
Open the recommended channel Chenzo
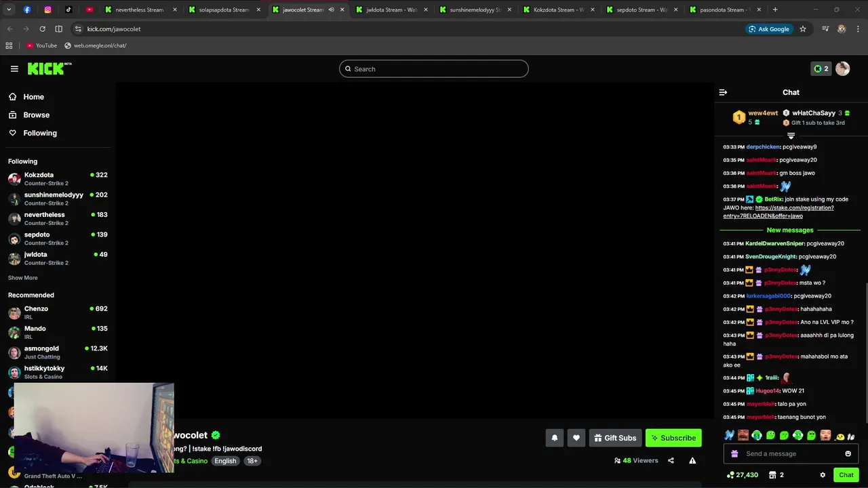coord(58,312)
